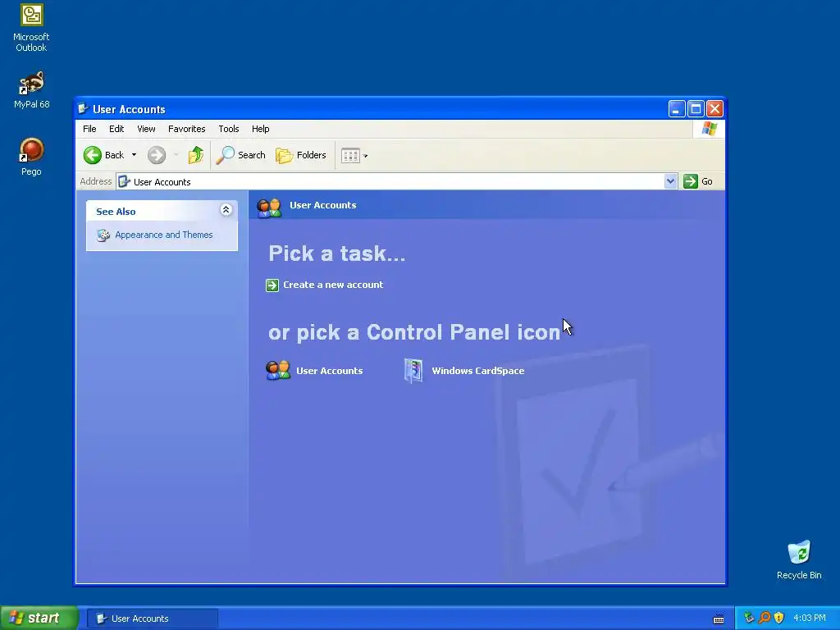The image size is (840, 630).
Task: Click the Views grid toolbar icon
Action: tap(350, 156)
